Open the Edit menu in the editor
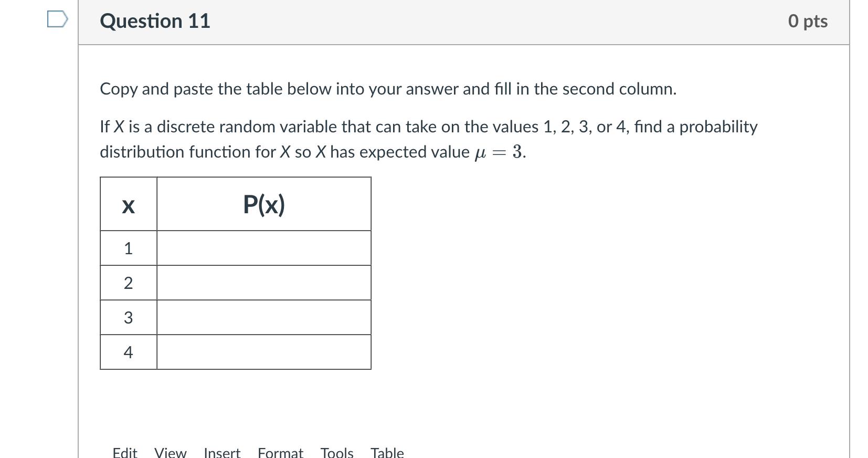Image resolution: width=868 pixels, height=458 pixels. click(x=124, y=452)
